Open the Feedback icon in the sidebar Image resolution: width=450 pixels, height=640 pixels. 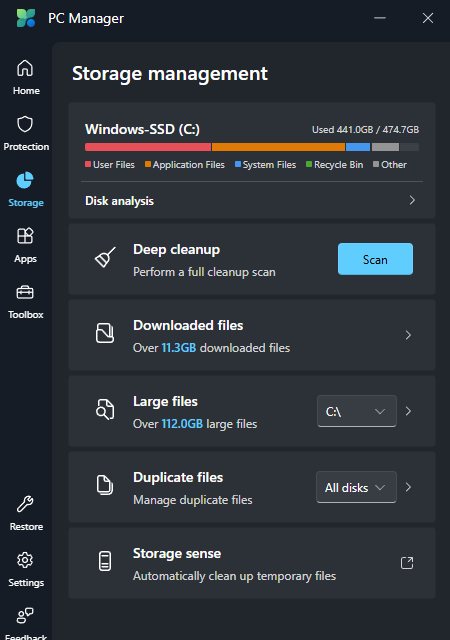(25, 616)
